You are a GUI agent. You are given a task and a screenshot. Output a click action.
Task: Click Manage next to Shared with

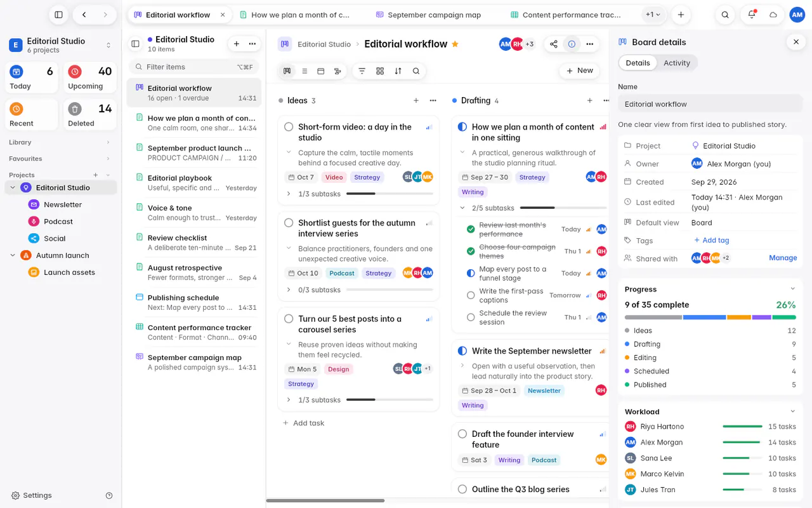[x=783, y=258]
